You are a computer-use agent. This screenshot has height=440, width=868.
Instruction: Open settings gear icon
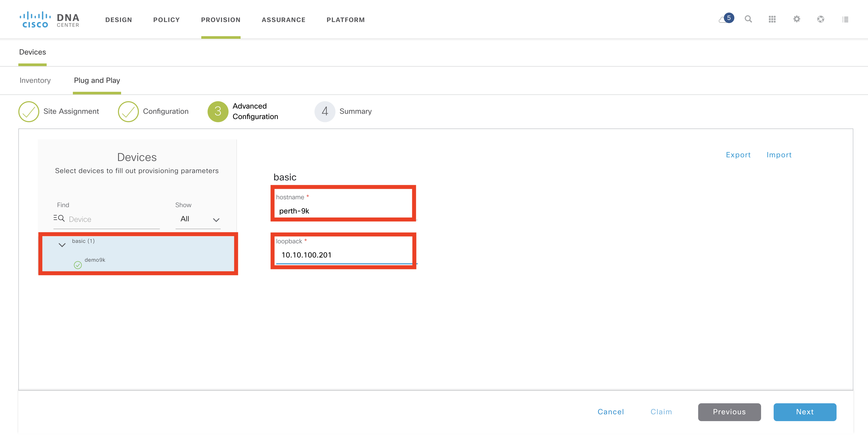pos(796,19)
